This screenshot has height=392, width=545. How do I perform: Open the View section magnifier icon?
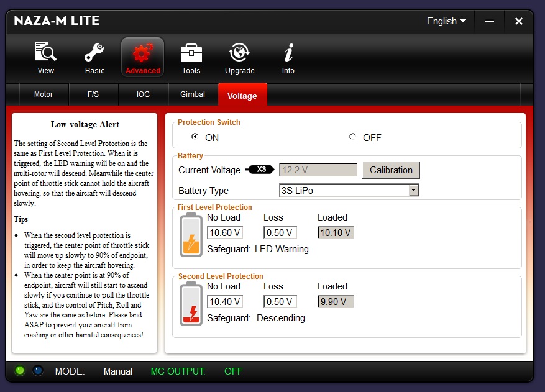point(45,52)
